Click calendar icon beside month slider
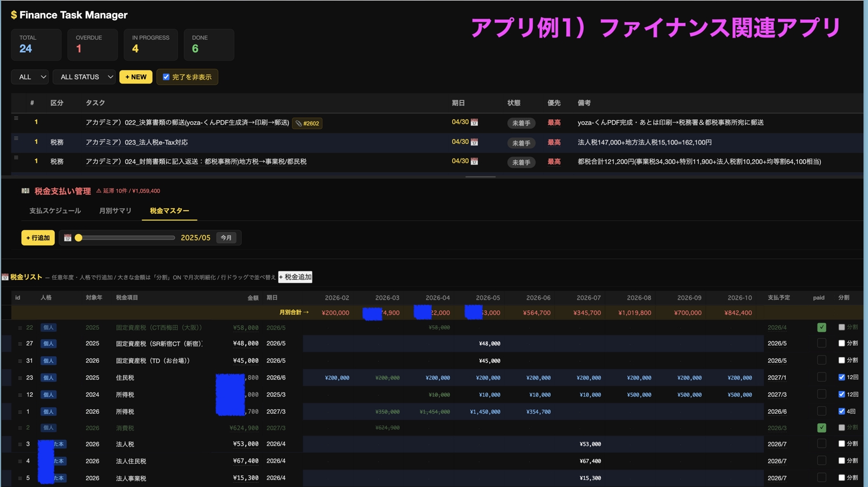This screenshot has width=868, height=487. 68,238
